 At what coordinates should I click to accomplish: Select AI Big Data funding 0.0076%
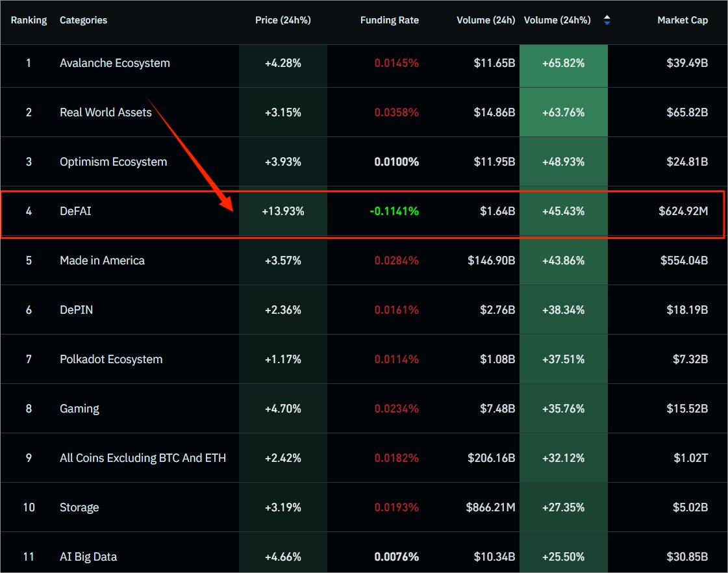click(397, 557)
